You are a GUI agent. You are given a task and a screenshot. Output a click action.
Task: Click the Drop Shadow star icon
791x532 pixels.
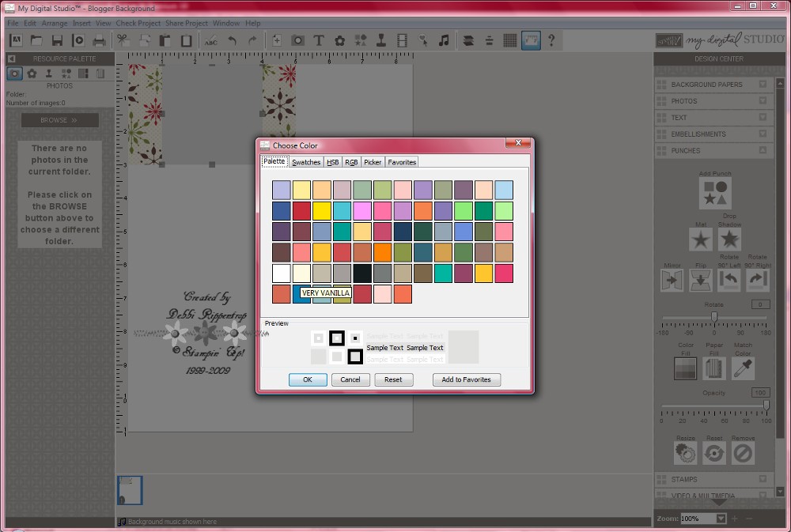[729, 239]
